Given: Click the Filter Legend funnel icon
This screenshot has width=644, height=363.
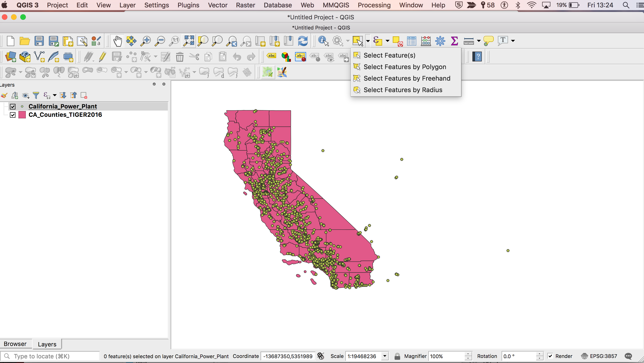Looking at the screenshot, I should [x=36, y=95].
